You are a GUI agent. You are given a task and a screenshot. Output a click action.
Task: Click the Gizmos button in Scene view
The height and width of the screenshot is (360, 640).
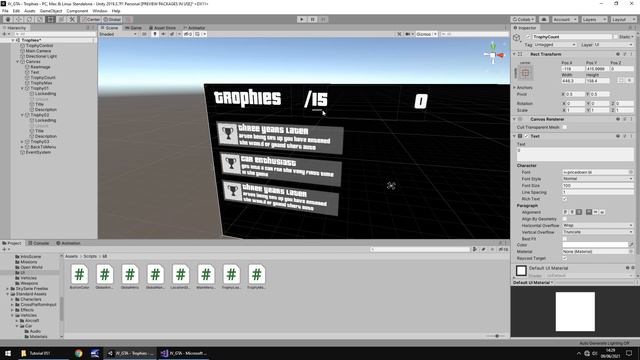tap(426, 34)
